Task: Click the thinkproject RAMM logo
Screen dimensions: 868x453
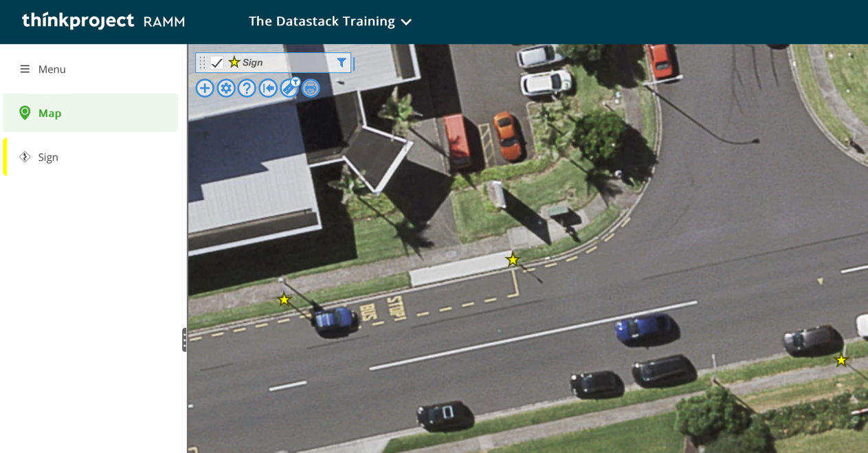Action: point(104,21)
